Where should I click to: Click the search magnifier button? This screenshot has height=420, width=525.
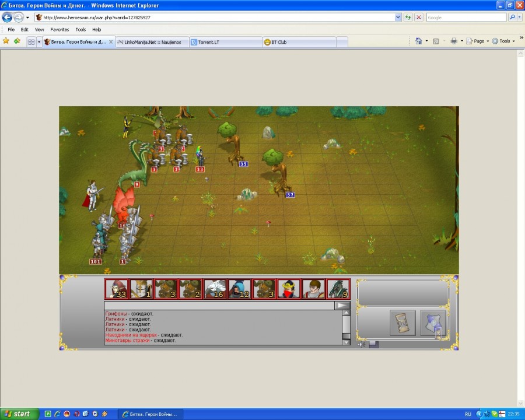(512, 17)
